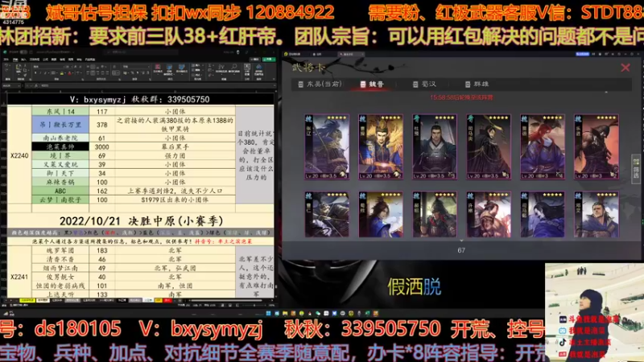644x362 pixels.
Task: Close the 武将卡 panel with red X
Action: coord(625,68)
